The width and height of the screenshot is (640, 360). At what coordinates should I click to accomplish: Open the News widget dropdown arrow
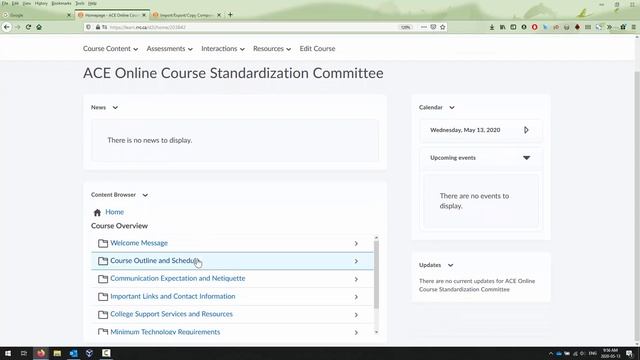coord(115,107)
